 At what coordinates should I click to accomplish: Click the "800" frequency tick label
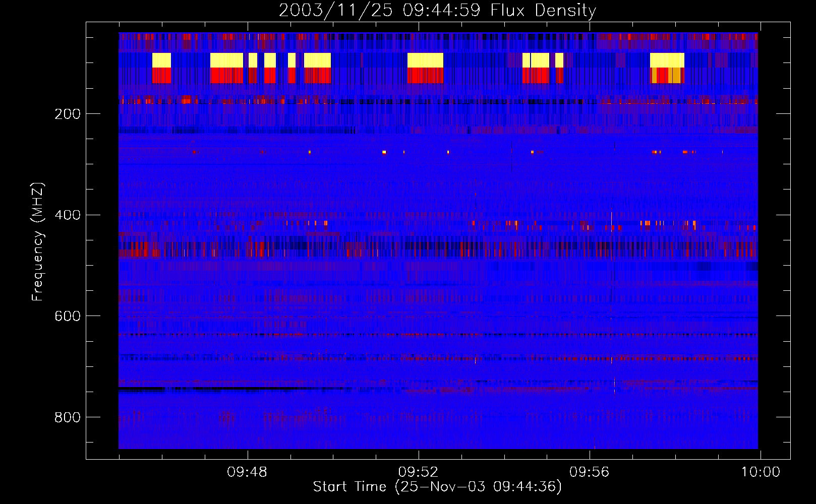(68, 417)
